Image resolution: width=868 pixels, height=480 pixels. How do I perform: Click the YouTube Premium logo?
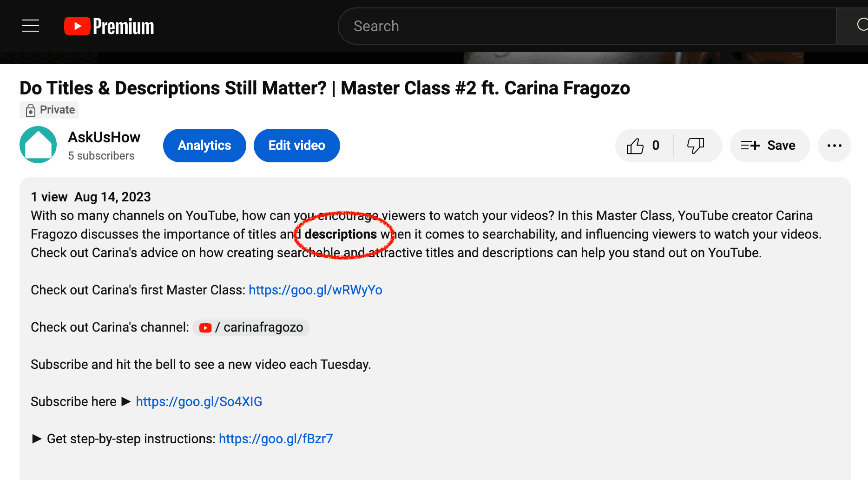point(109,26)
